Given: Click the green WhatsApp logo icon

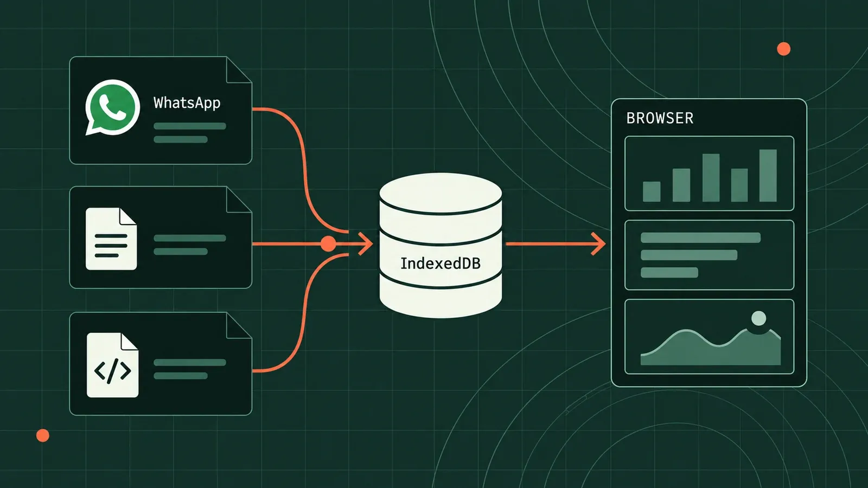Looking at the screenshot, I should tap(112, 107).
